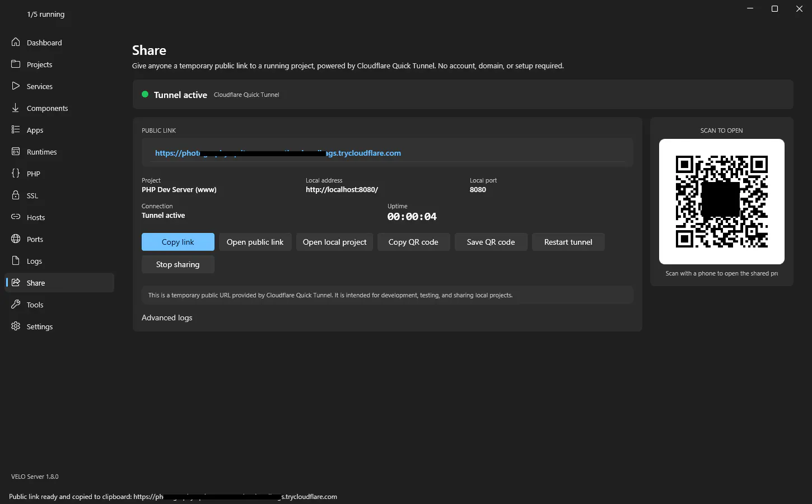Click the Settings gear icon
This screenshot has height=504, width=812.
[x=16, y=326]
